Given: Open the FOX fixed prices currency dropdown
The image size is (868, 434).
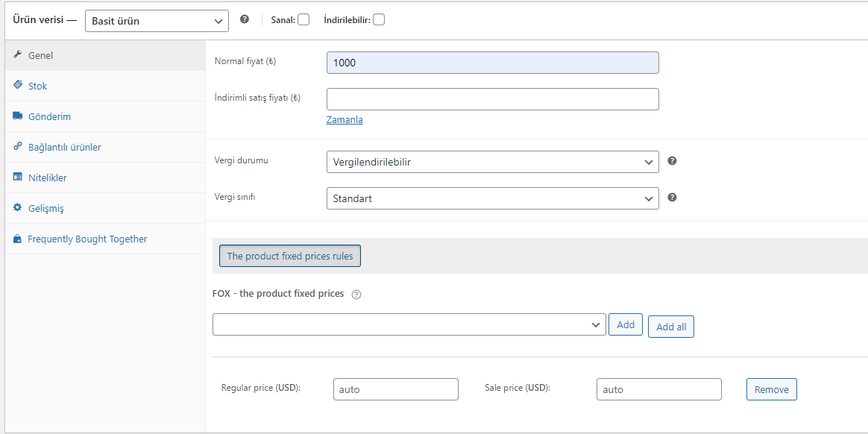Looking at the screenshot, I should coord(409,324).
